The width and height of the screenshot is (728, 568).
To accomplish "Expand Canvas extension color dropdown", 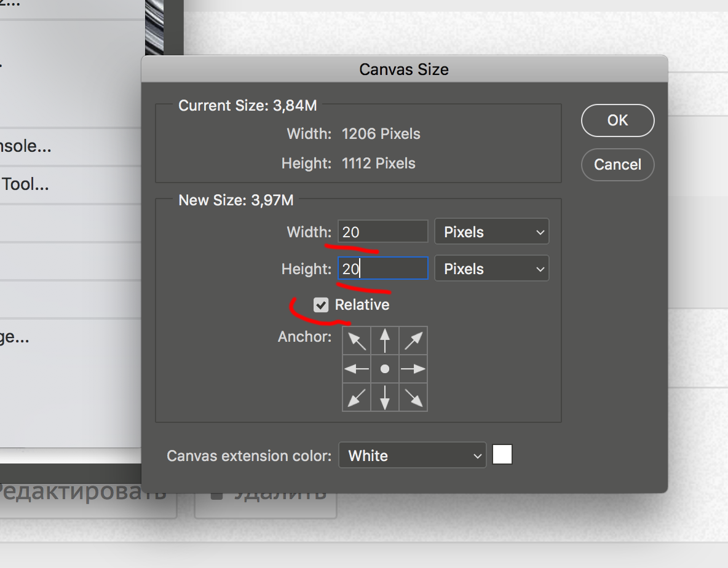I will tap(412, 456).
